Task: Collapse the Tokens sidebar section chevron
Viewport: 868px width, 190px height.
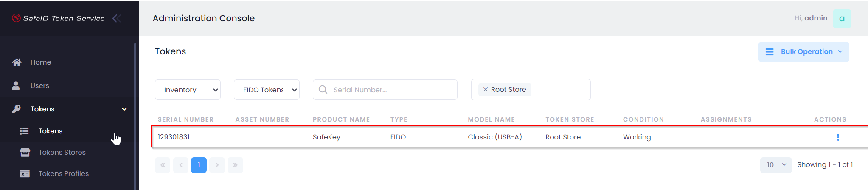Action: pyautogui.click(x=124, y=109)
